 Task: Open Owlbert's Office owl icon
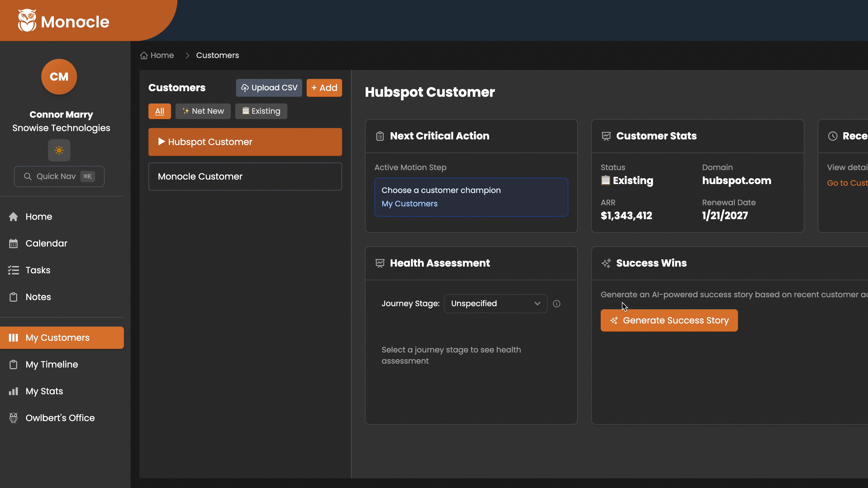click(x=13, y=418)
